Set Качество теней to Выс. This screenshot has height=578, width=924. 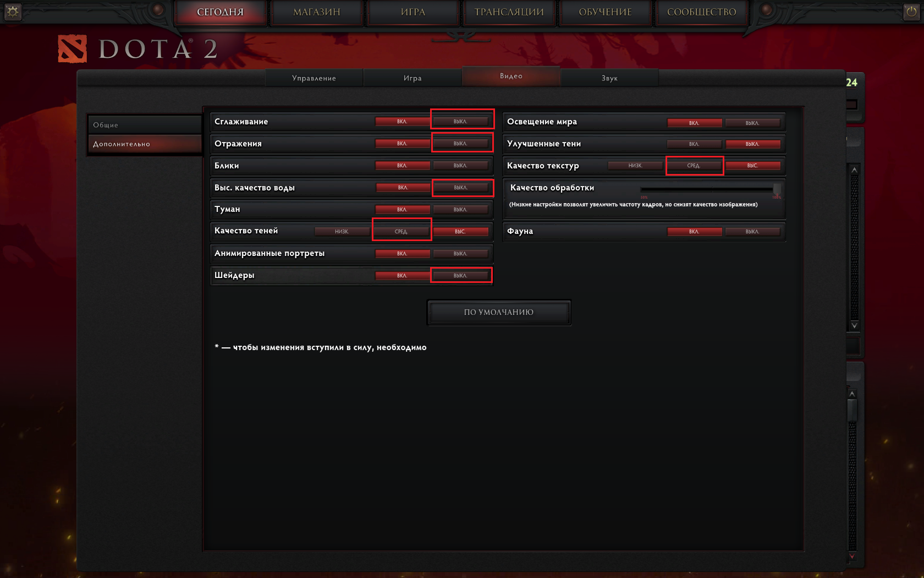coord(460,232)
